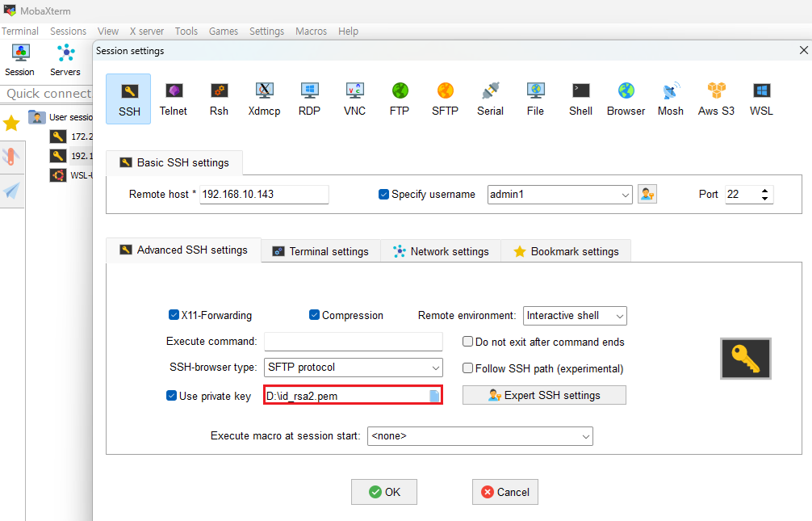812x521 pixels.
Task: Click the Cancel button
Action: pos(505,492)
